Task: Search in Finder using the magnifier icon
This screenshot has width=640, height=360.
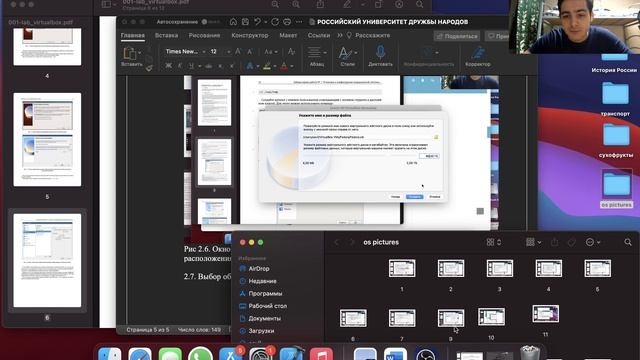Action: (x=628, y=242)
